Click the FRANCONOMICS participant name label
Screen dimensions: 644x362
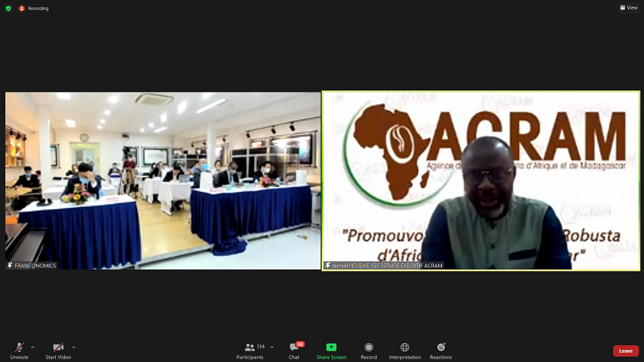coord(32,265)
